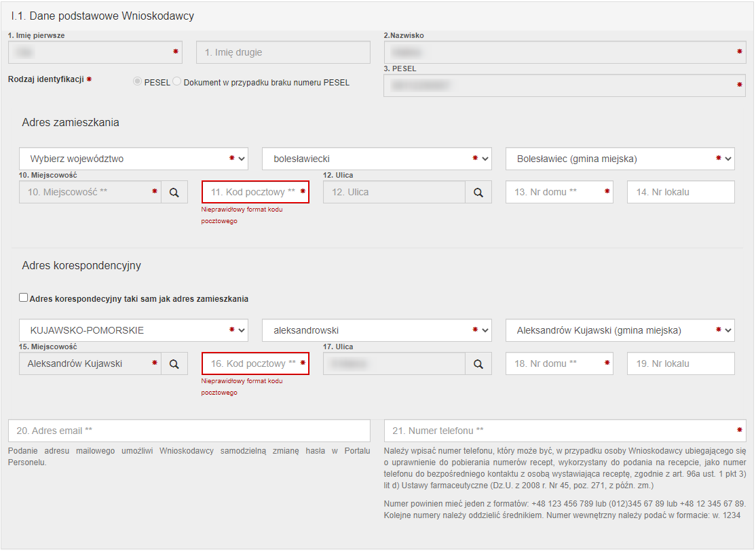756x552 pixels.
Task: Click search icon beside Aleksandrów Kujawski locality field
Action: coord(174,364)
